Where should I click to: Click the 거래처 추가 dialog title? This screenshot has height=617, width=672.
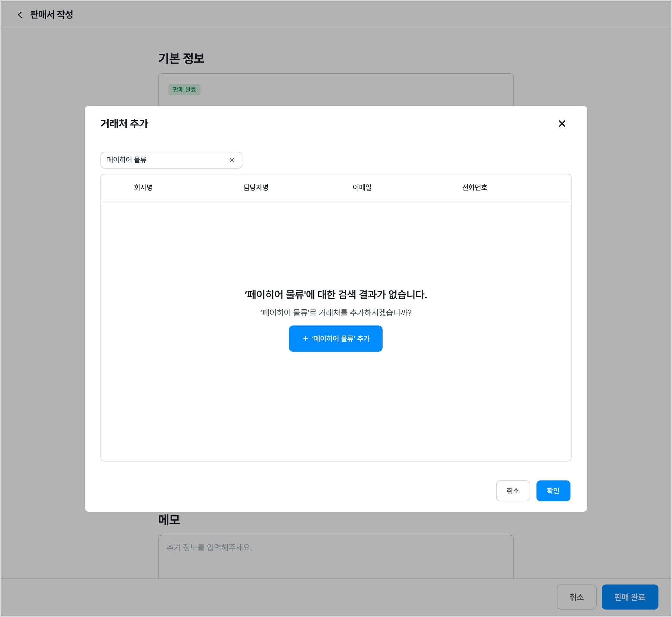tap(124, 124)
